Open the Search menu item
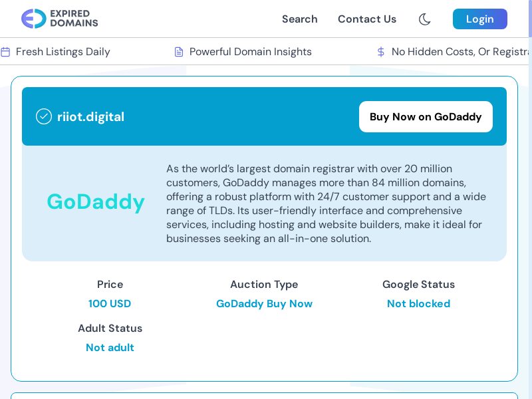532x399 pixels. click(299, 19)
